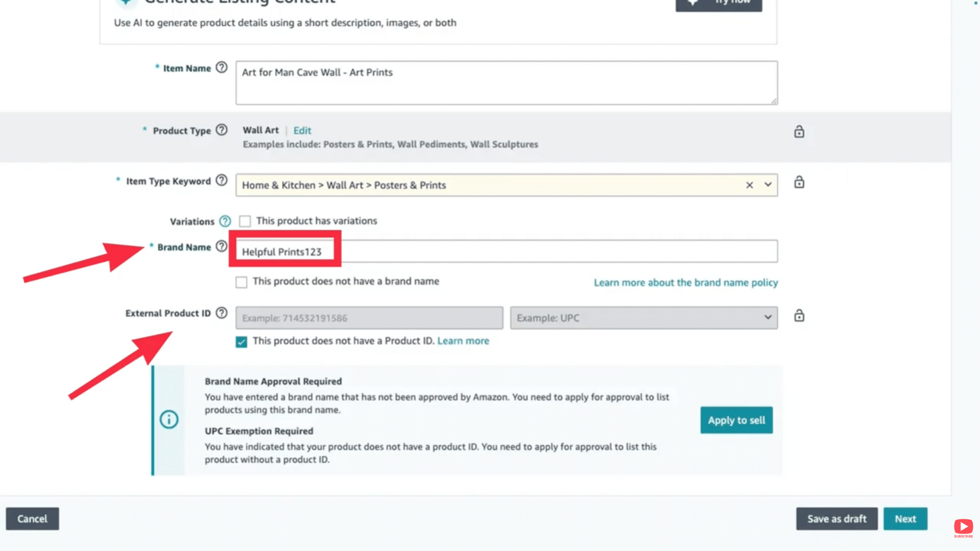Screen dimensions: 980x551
Task: Open the Item Type Keyword help tooltip
Action: point(222,180)
